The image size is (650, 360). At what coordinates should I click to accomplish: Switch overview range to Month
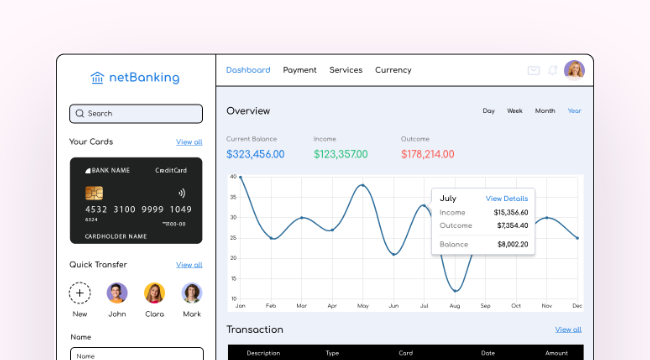[x=545, y=111]
